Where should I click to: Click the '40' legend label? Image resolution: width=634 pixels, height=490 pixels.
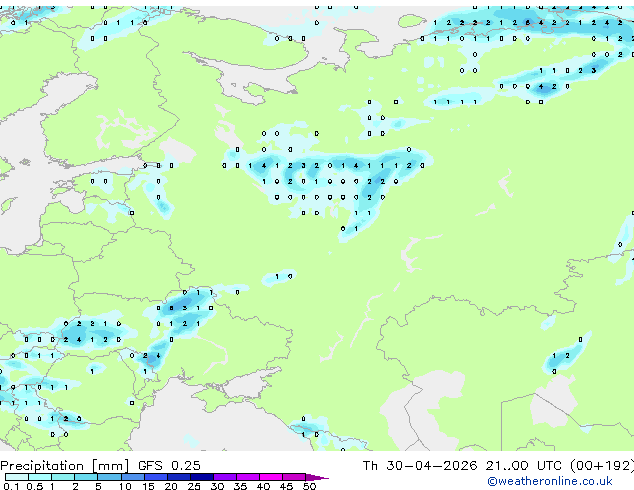pyautogui.click(x=263, y=486)
